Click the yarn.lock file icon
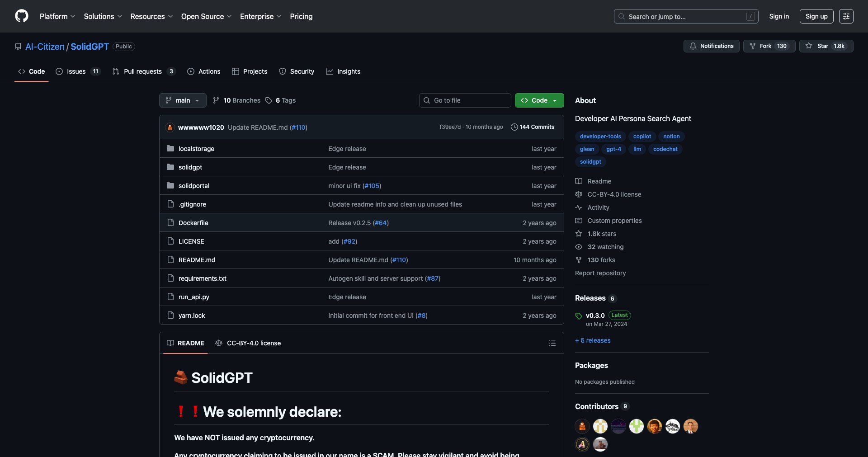868x457 pixels. pyautogui.click(x=170, y=316)
